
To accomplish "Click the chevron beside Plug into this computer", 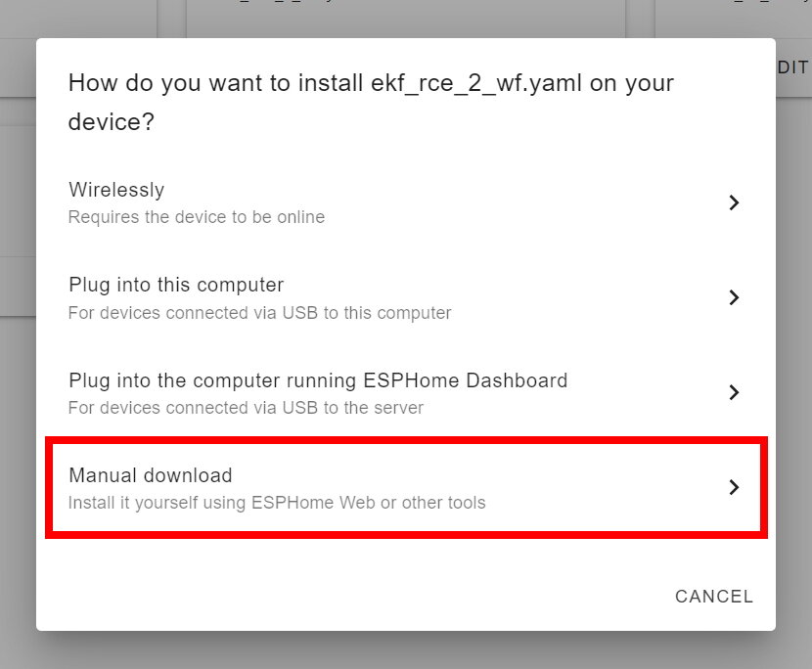I will 734,297.
